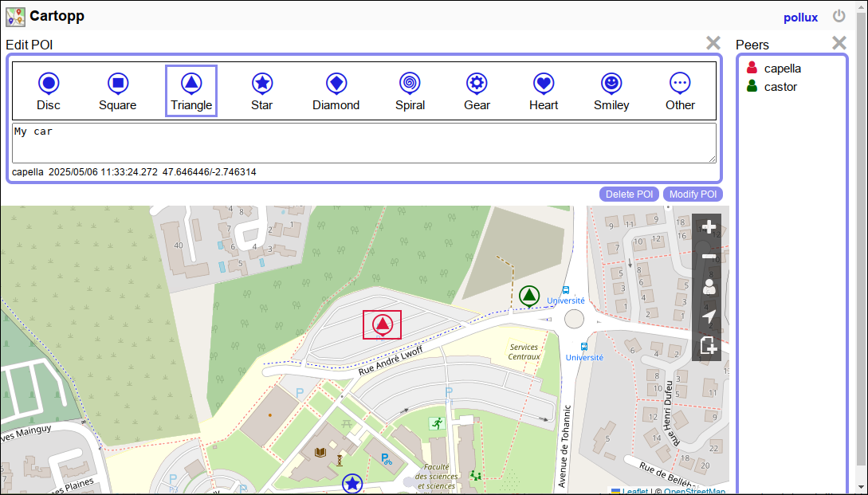
Task: Open the Other shapes option
Action: tap(680, 91)
